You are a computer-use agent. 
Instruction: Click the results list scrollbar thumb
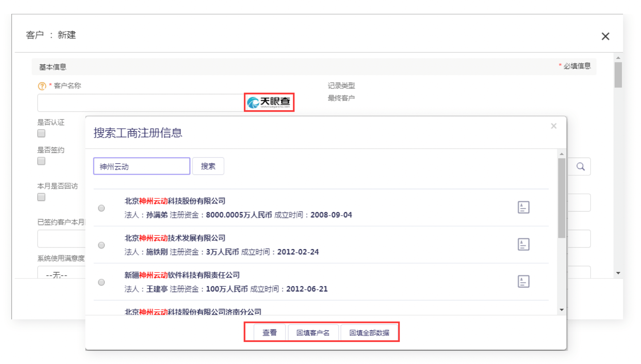pos(562,198)
